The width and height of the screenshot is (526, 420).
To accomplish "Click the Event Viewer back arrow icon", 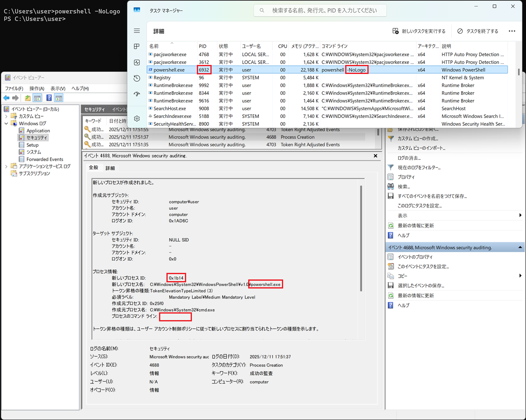I will point(6,98).
